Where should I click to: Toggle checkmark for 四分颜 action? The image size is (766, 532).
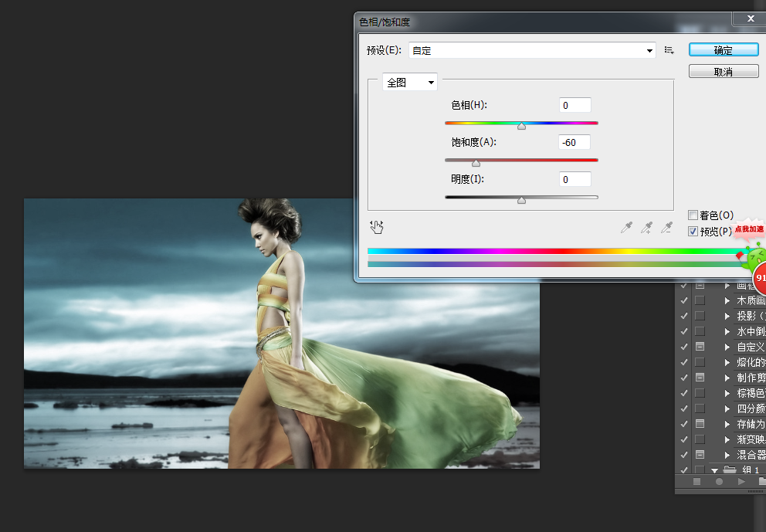coord(683,408)
